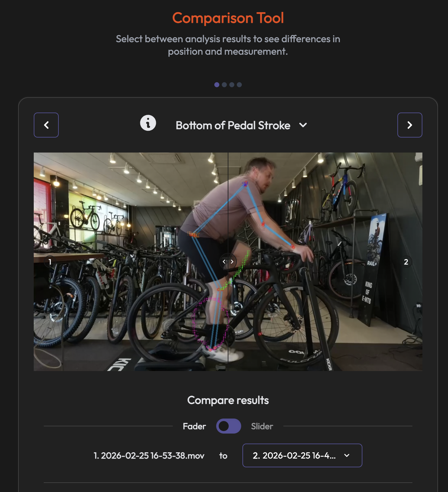This screenshot has height=492, width=448.
Task: Click the dropdown arrow in the file selector
Action: point(347,455)
